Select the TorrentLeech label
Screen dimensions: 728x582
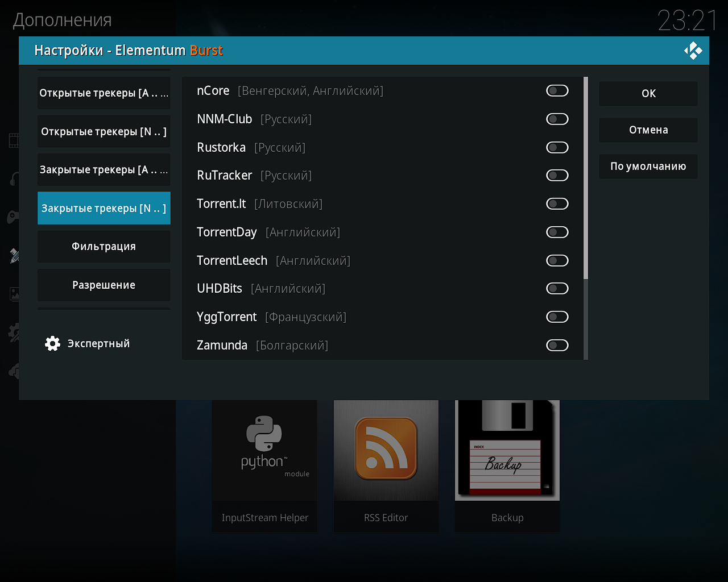[232, 260]
